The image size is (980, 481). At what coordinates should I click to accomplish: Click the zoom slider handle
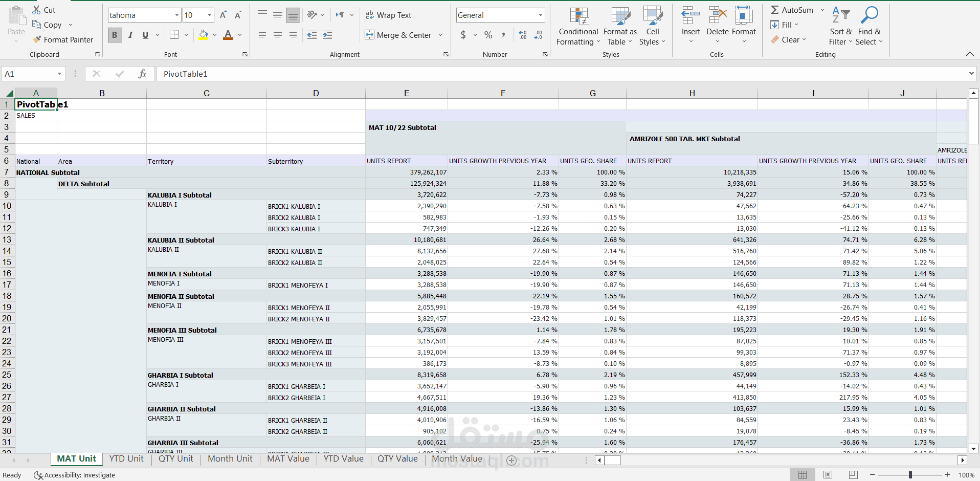(910, 475)
